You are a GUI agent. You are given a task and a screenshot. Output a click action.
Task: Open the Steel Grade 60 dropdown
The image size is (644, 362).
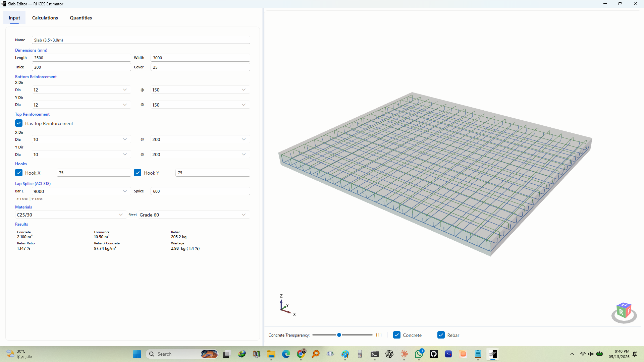coord(194,215)
